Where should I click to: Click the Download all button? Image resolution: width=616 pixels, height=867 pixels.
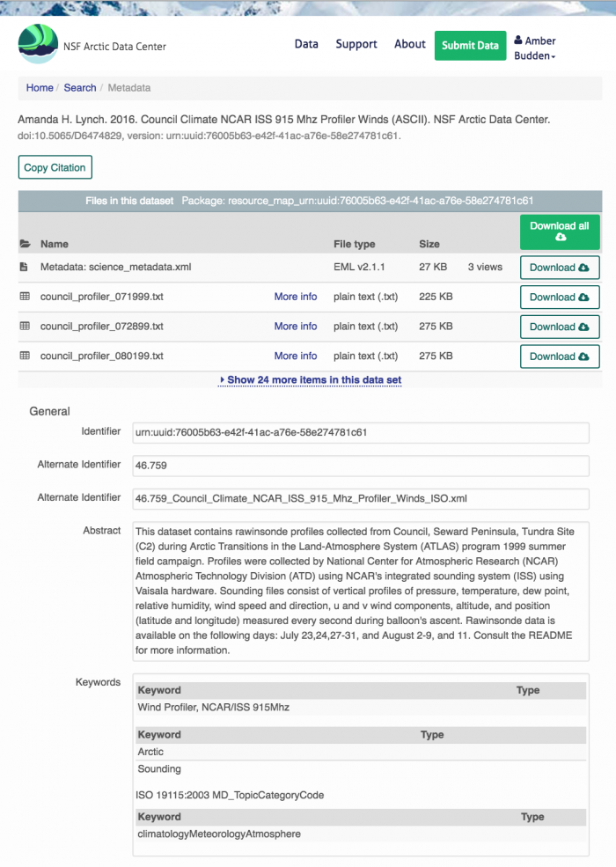click(559, 231)
